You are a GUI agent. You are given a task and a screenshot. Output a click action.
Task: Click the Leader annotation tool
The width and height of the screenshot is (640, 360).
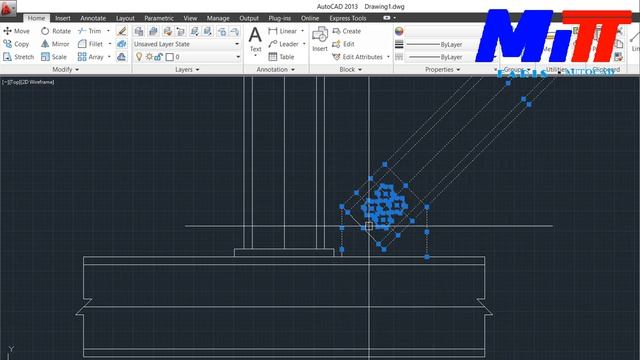click(x=284, y=44)
